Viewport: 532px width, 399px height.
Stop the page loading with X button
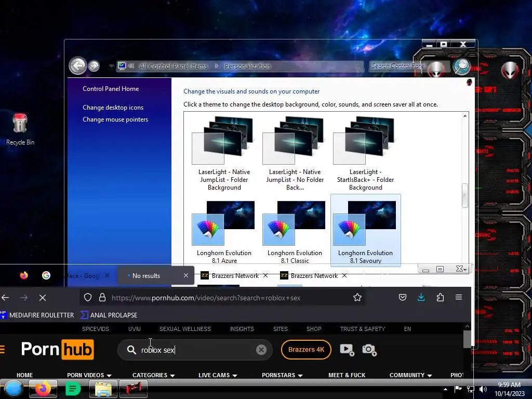(x=43, y=298)
